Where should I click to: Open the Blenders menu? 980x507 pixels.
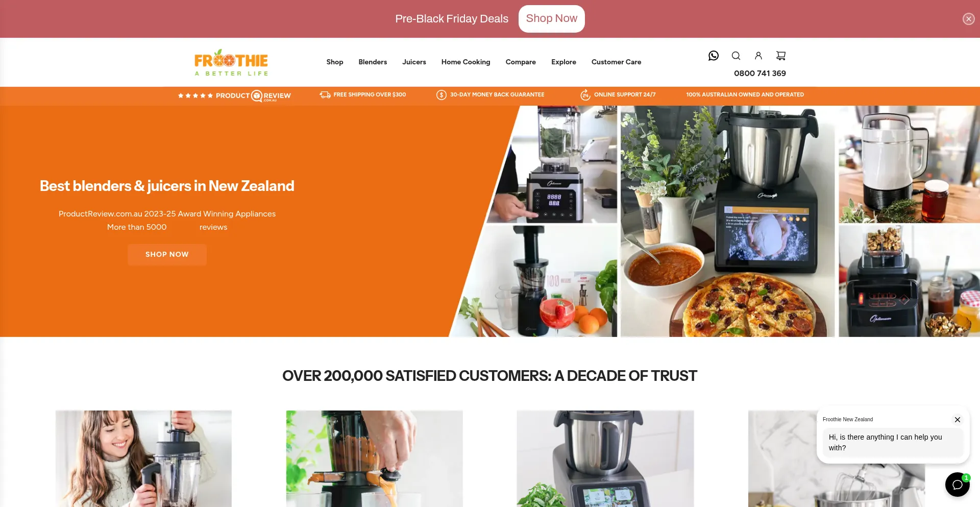click(373, 62)
